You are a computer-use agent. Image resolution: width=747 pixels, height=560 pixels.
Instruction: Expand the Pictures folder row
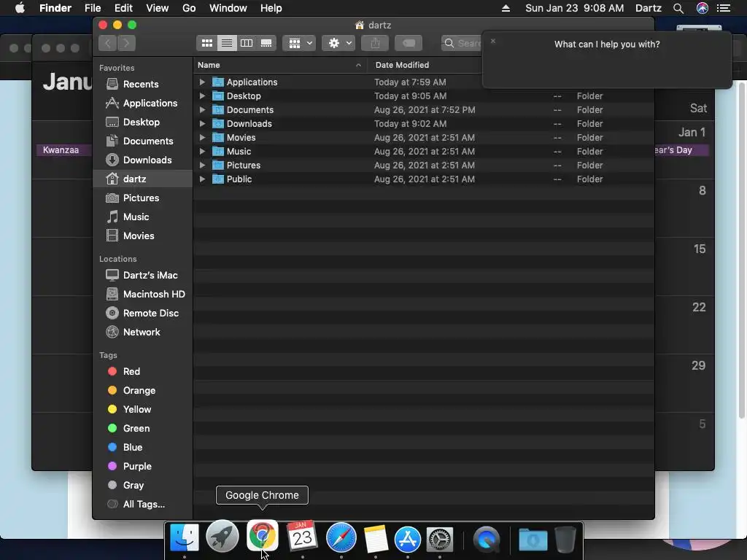202,166
